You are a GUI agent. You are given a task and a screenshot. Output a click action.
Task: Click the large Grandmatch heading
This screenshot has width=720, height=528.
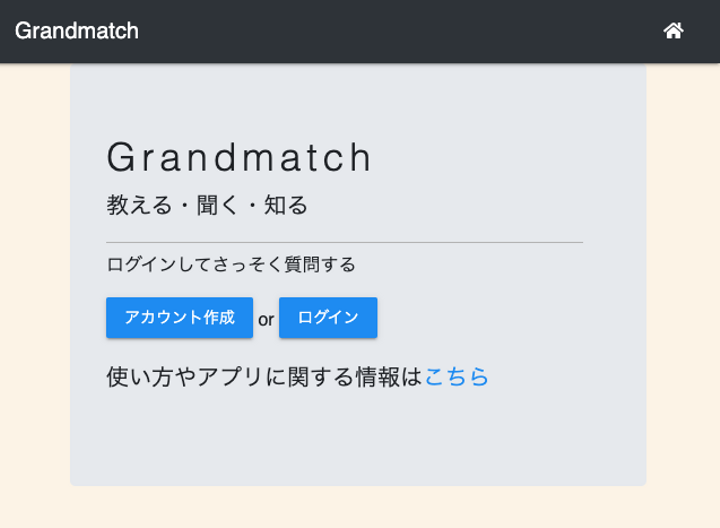coord(239,158)
